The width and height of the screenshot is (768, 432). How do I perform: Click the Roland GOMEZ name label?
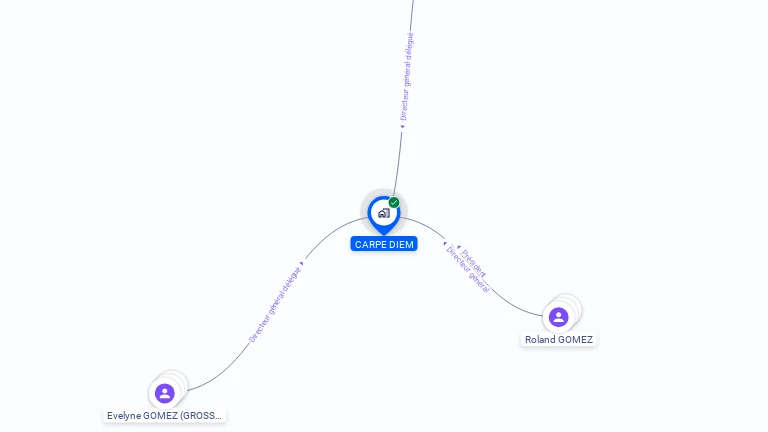[x=558, y=339]
